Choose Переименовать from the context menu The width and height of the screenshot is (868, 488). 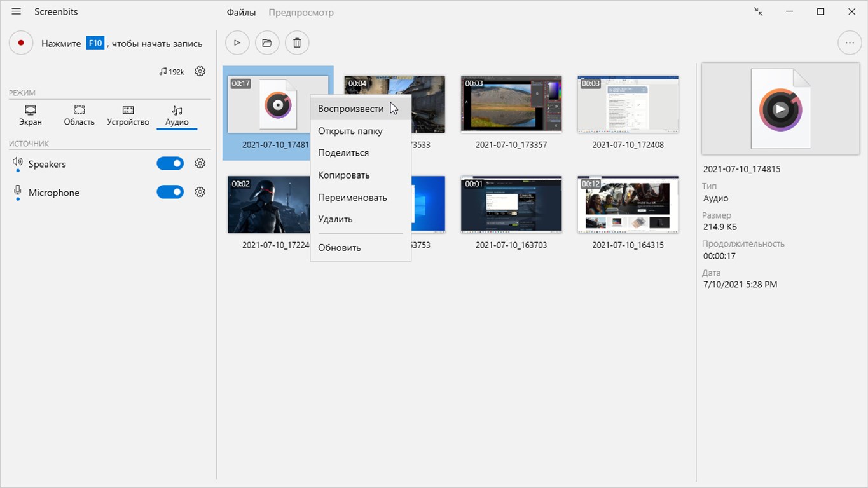pyautogui.click(x=352, y=197)
